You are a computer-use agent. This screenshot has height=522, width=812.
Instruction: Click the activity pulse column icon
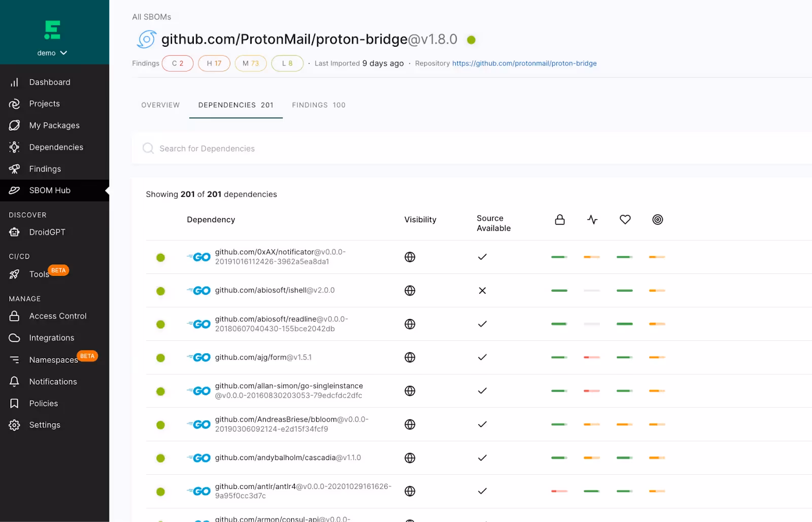[592, 220]
